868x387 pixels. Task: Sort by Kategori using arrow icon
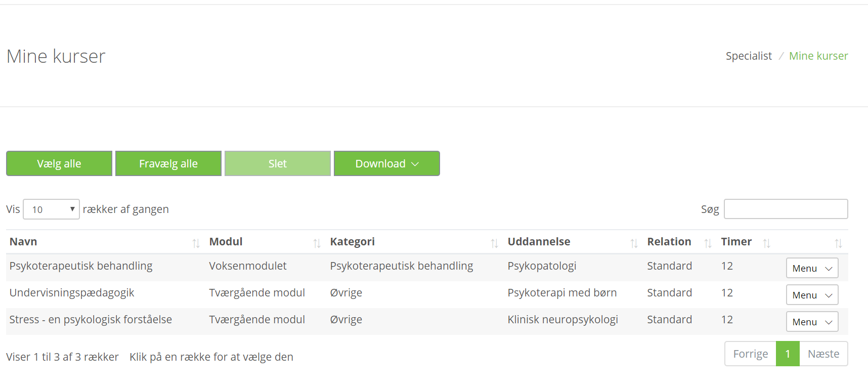pos(494,243)
